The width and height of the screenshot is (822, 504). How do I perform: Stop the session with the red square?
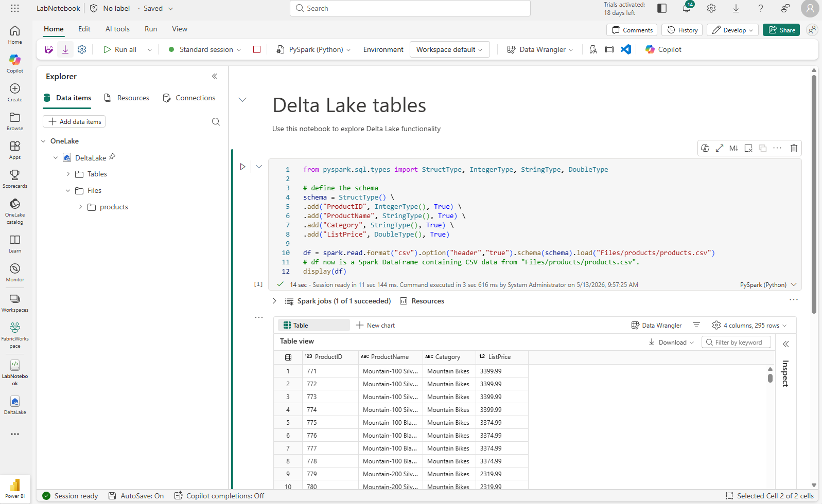point(257,49)
